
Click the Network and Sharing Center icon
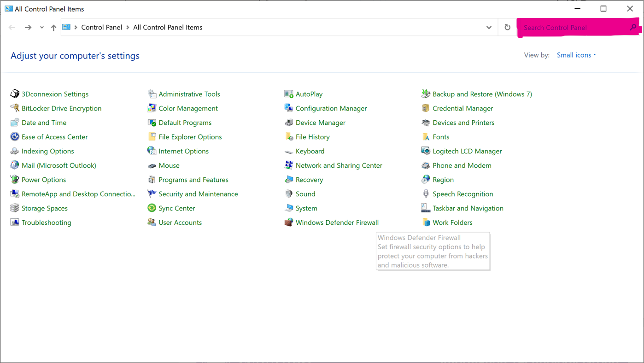click(x=289, y=165)
